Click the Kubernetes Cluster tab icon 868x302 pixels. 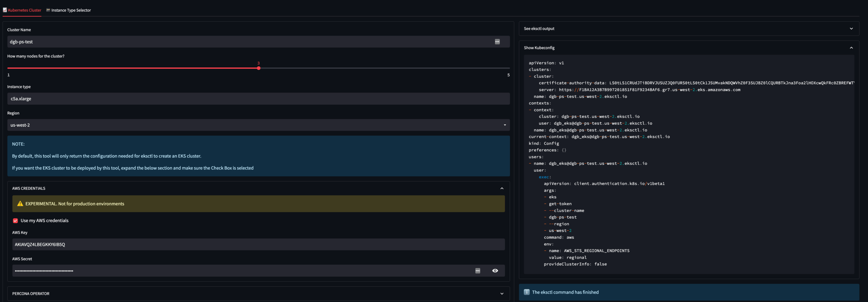5,10
